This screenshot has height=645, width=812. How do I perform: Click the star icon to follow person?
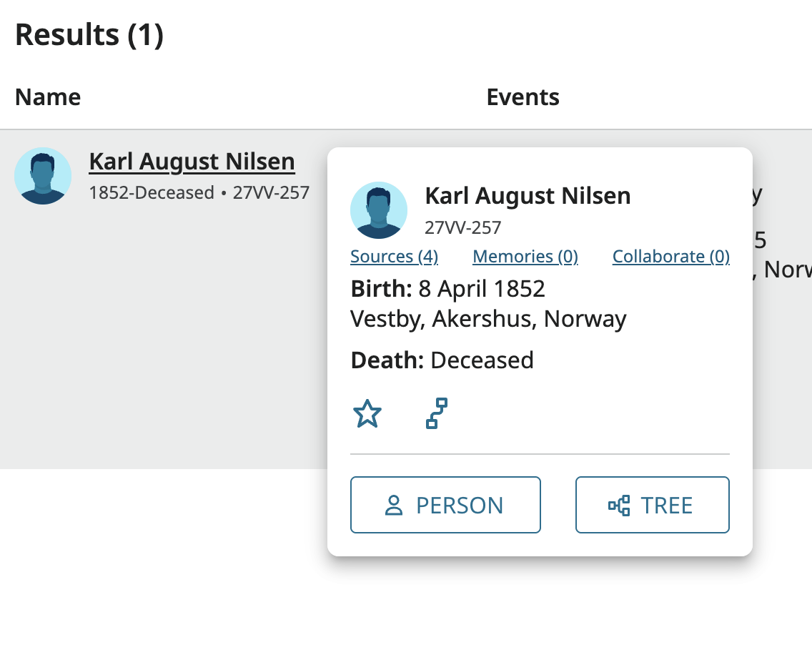[x=367, y=413]
